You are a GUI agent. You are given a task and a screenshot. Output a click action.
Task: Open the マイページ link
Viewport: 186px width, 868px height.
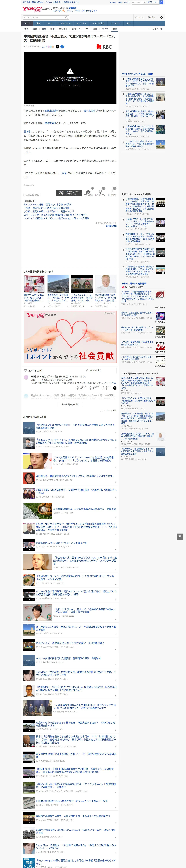[139, 18]
